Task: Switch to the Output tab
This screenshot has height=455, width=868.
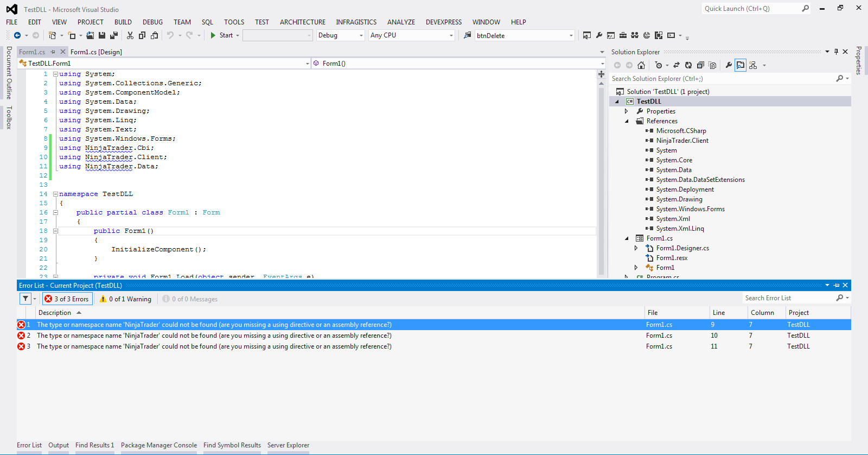Action: click(x=59, y=445)
